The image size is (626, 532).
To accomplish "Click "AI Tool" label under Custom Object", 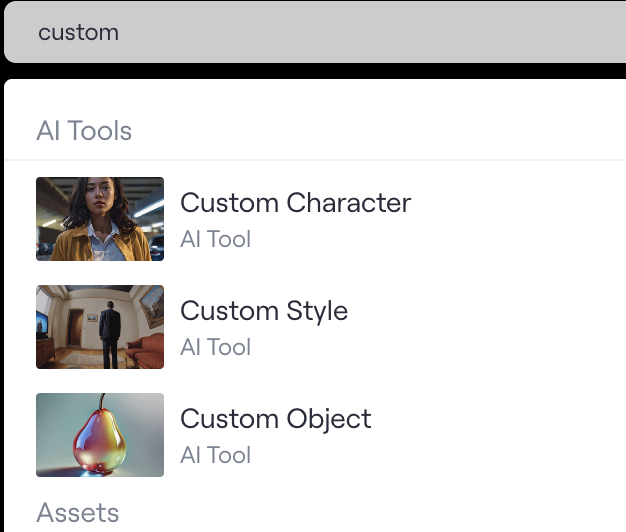I will pos(215,456).
